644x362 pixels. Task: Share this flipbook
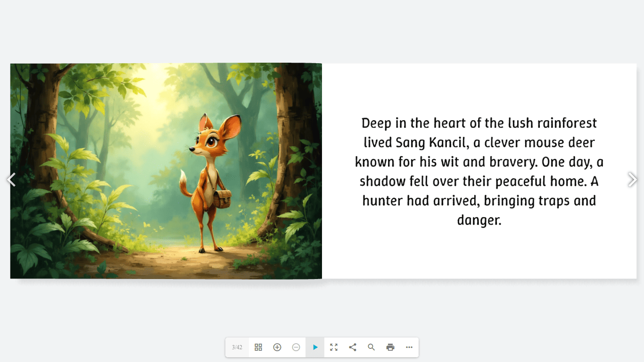coord(353,347)
